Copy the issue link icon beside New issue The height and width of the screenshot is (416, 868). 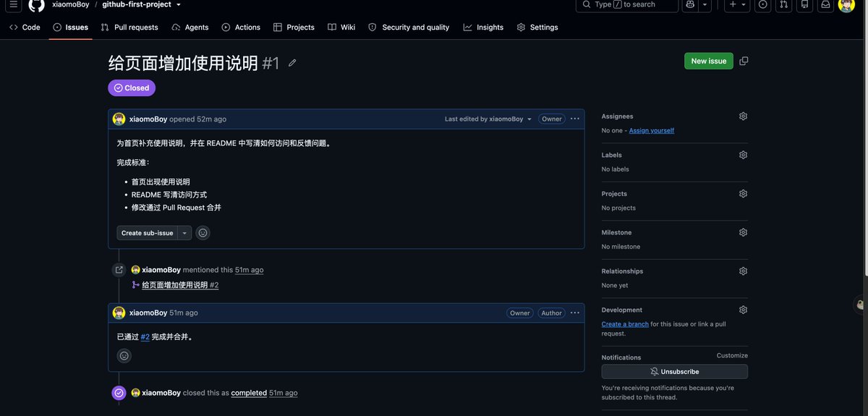(x=744, y=61)
